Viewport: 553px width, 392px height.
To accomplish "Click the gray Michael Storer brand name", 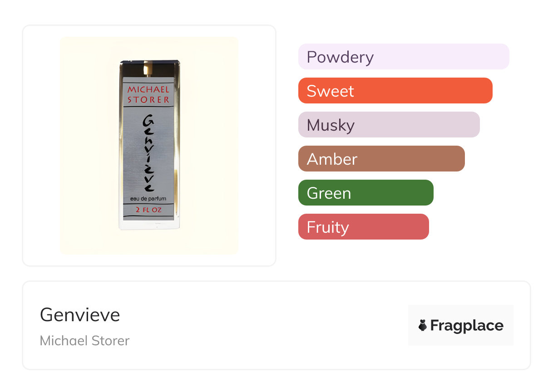I will point(84,341).
